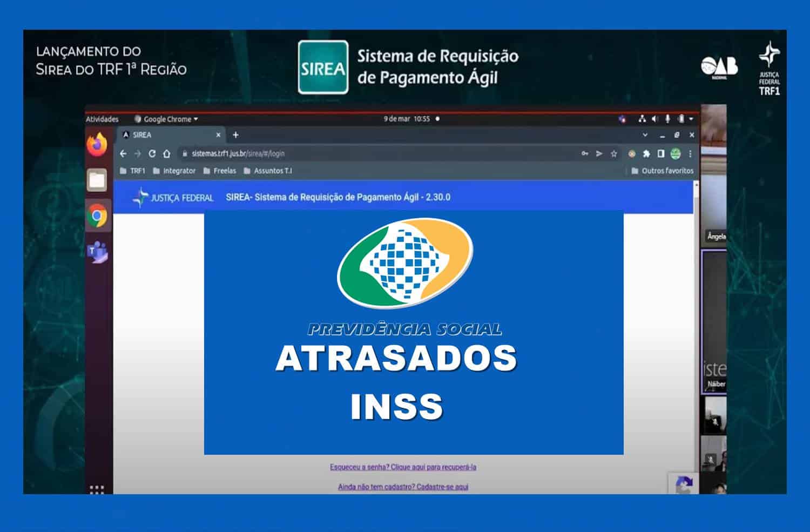Click 'SIREA- Sistema de Requisição' header title
Image resolution: width=810 pixels, height=532 pixels.
coord(338,197)
